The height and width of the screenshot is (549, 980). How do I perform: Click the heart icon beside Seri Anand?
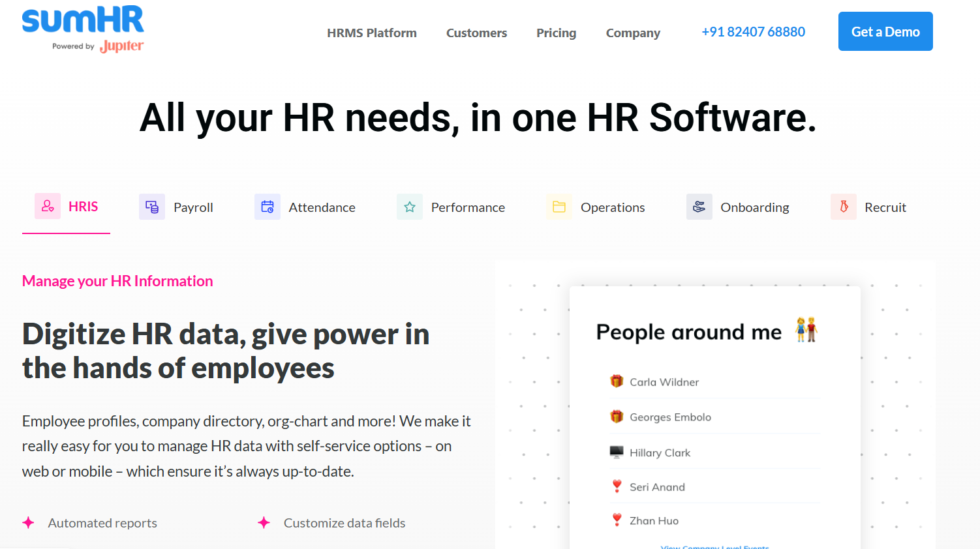[x=617, y=486]
